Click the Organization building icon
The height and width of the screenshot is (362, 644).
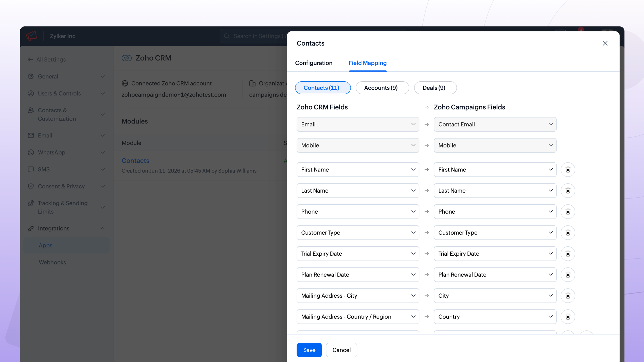coord(252,83)
